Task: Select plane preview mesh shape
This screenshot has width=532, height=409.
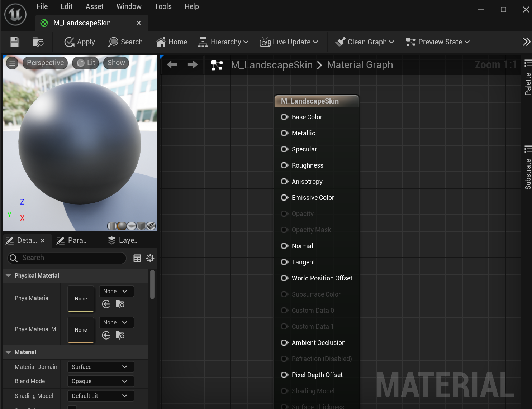Action: click(131, 226)
